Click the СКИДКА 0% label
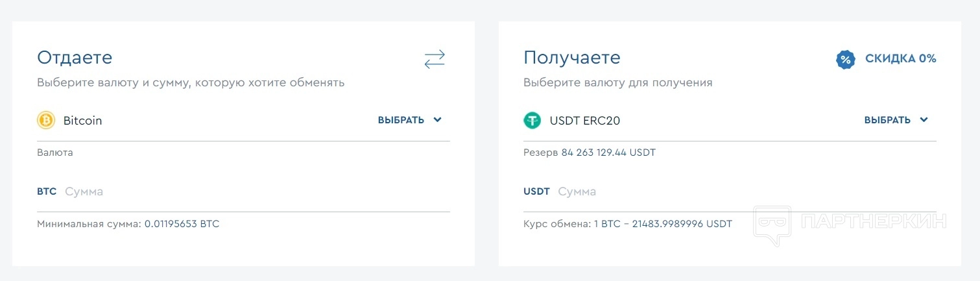The image size is (980, 281). click(900, 58)
